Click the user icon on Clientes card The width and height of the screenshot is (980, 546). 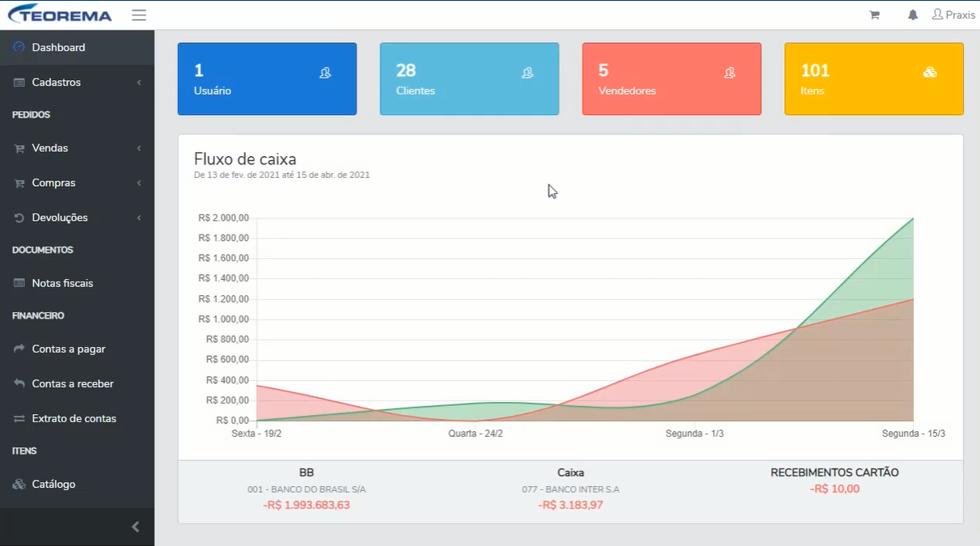click(x=527, y=73)
